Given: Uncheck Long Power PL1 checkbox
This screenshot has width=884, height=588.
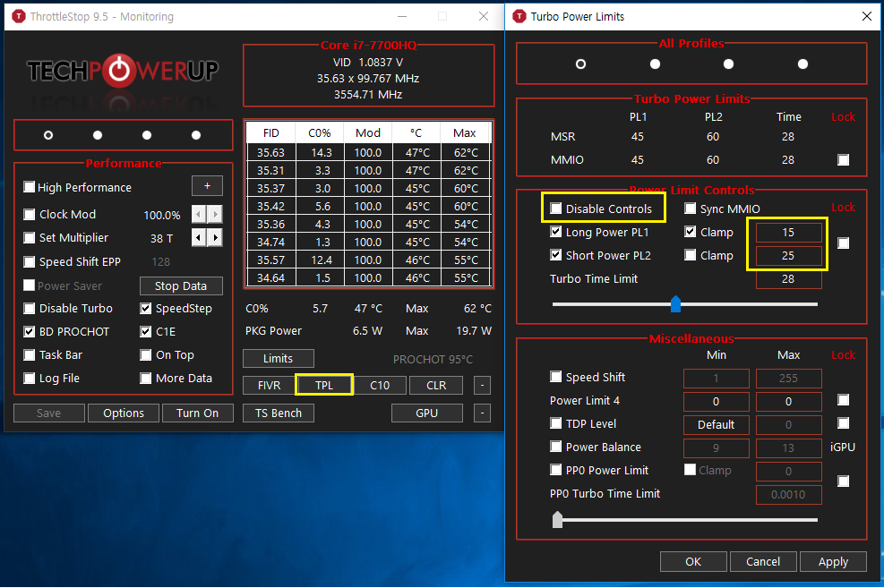Looking at the screenshot, I should point(556,232).
